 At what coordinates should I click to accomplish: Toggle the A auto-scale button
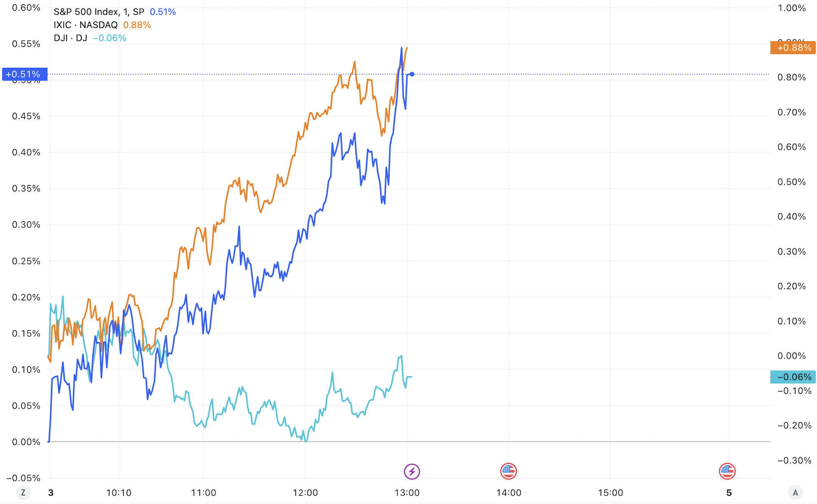pyautogui.click(x=795, y=493)
